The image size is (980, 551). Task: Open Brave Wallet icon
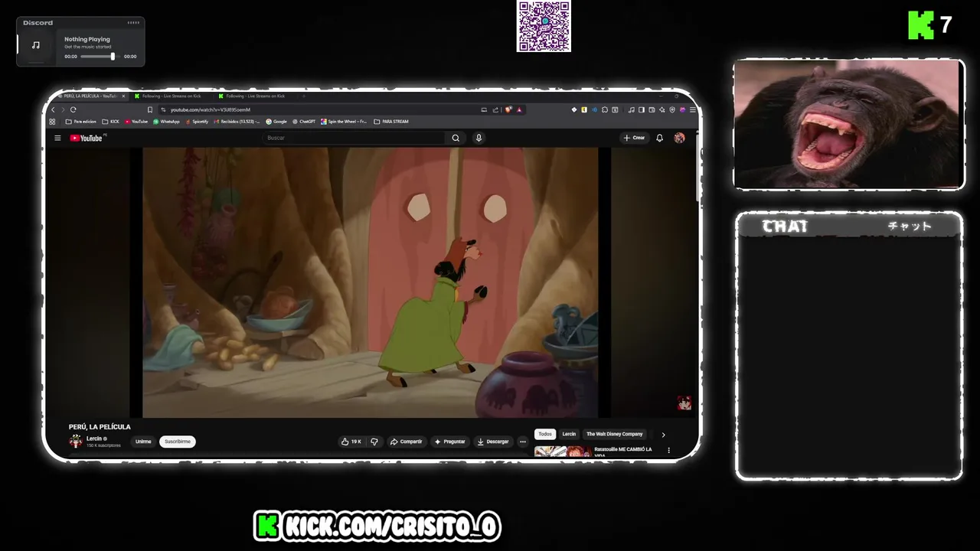652,109
